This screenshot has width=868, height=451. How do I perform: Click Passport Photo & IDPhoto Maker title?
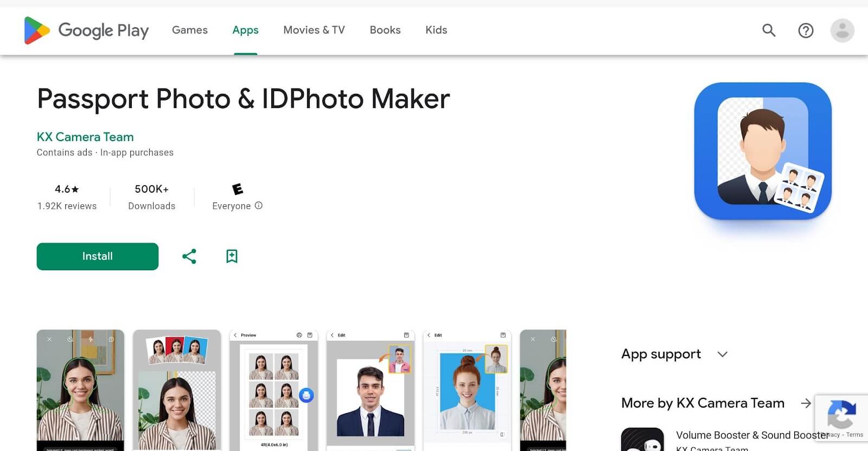pyautogui.click(x=244, y=99)
